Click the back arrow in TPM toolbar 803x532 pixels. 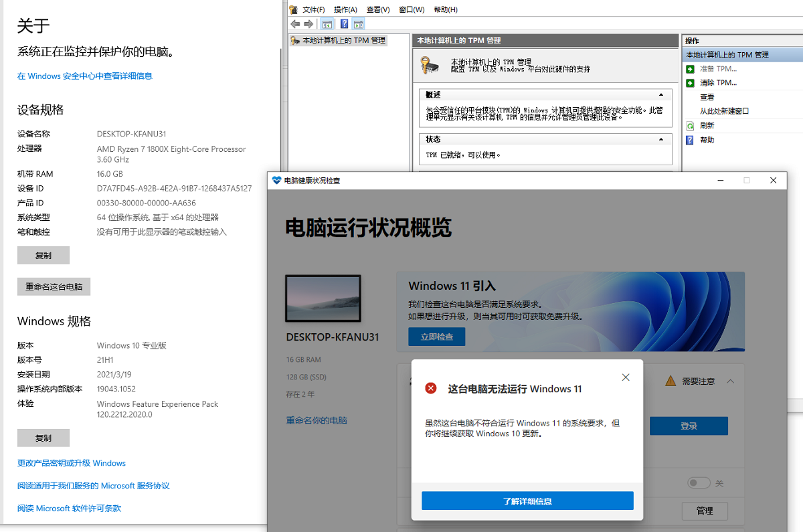(295, 24)
